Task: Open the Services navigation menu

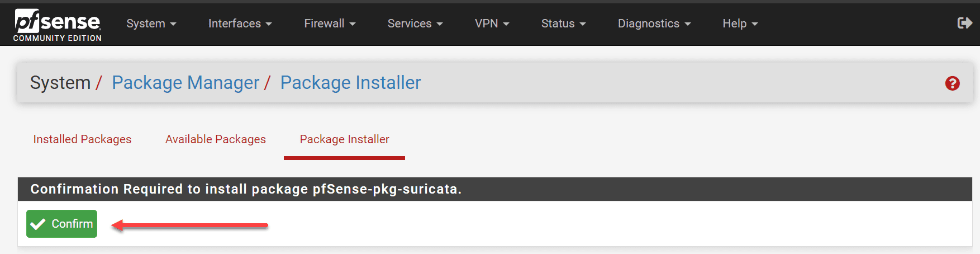Action: (x=415, y=23)
